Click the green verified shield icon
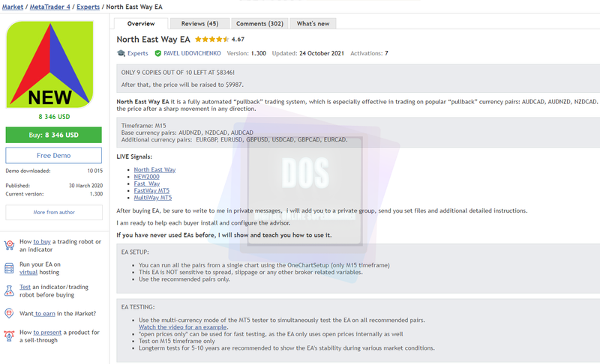Image resolution: width=600 pixels, height=364 pixels. pos(157,53)
